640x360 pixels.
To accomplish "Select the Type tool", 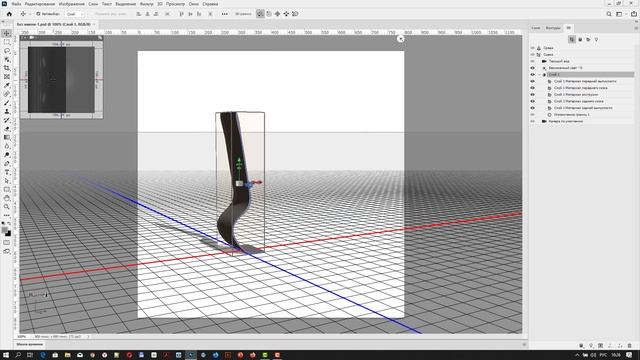I will (7, 172).
